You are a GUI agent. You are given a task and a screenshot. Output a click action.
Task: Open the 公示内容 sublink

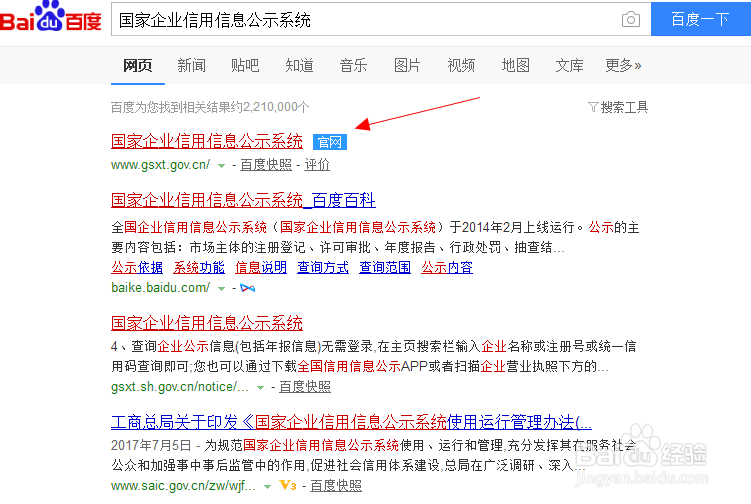pyautogui.click(x=447, y=267)
